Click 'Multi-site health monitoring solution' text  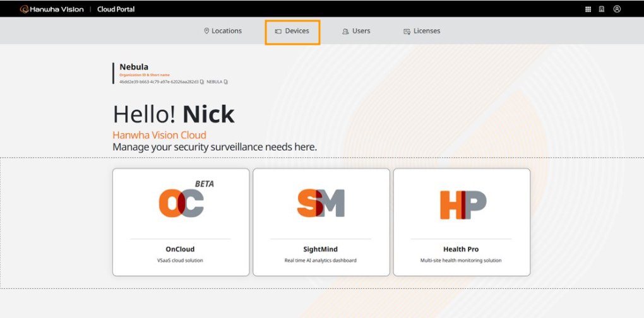click(461, 260)
